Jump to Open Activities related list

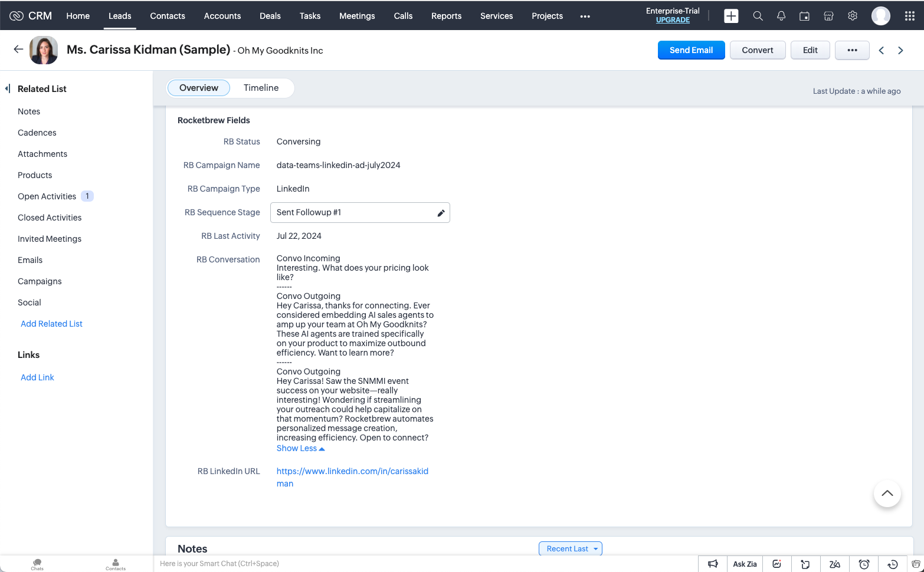tap(47, 196)
